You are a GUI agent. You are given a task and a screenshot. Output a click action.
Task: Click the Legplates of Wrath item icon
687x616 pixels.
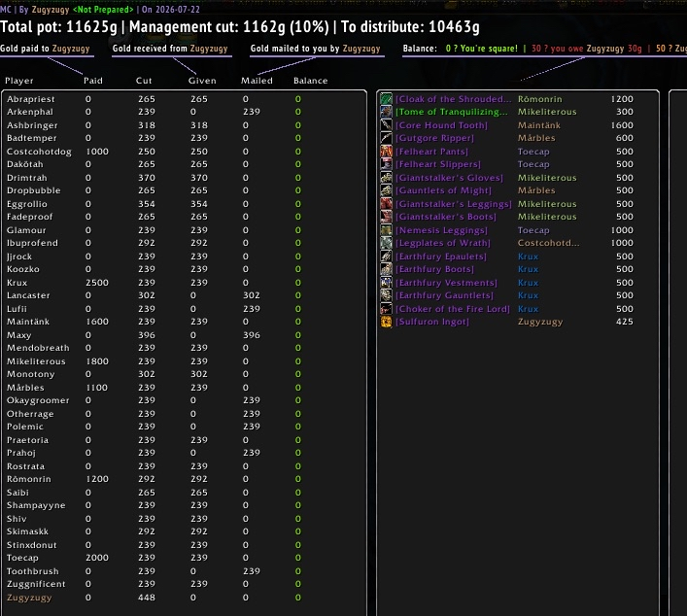pos(386,243)
